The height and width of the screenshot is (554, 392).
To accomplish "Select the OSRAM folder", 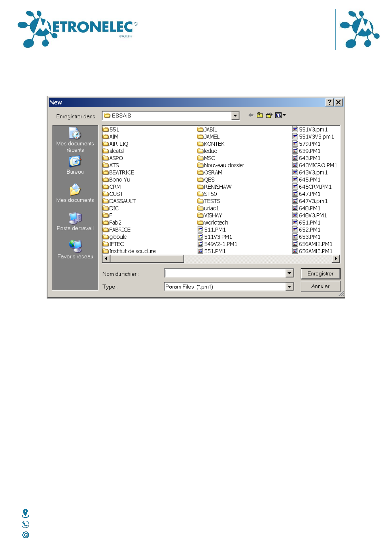I will [x=210, y=173].
